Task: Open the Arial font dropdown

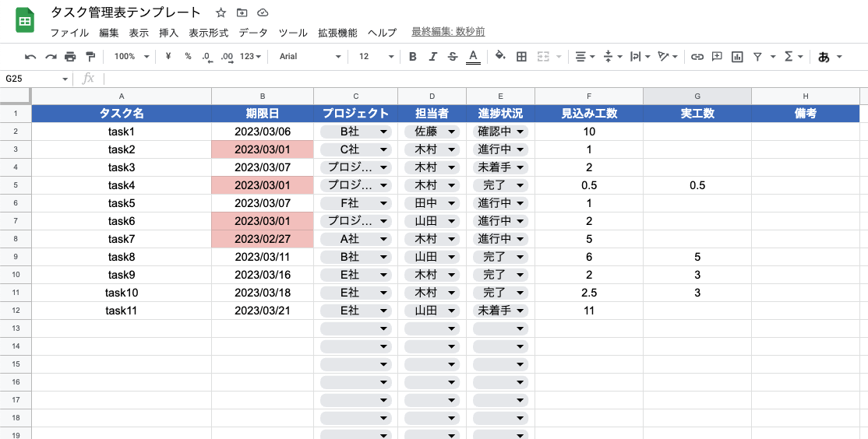Action: pyautogui.click(x=310, y=57)
